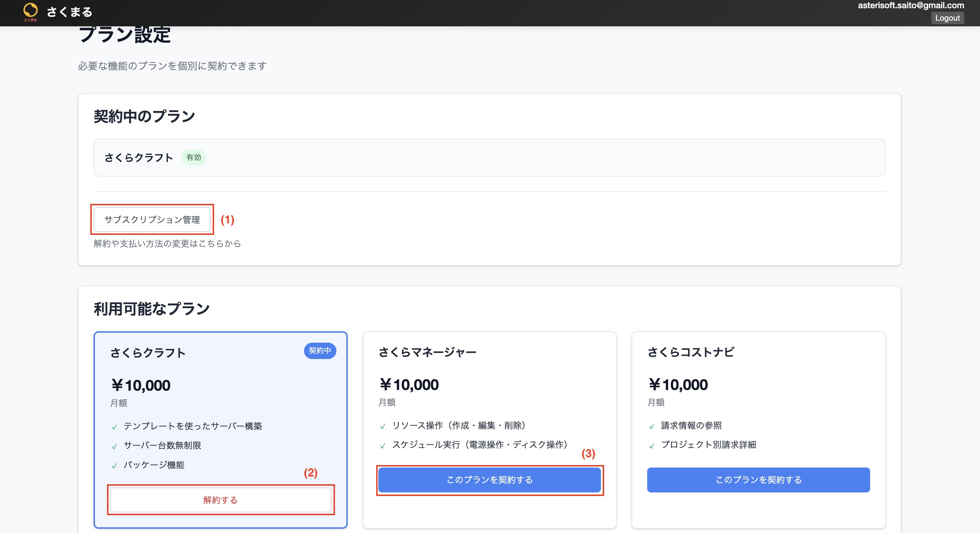Click the checkmark beside パッケージ機能

(114, 466)
